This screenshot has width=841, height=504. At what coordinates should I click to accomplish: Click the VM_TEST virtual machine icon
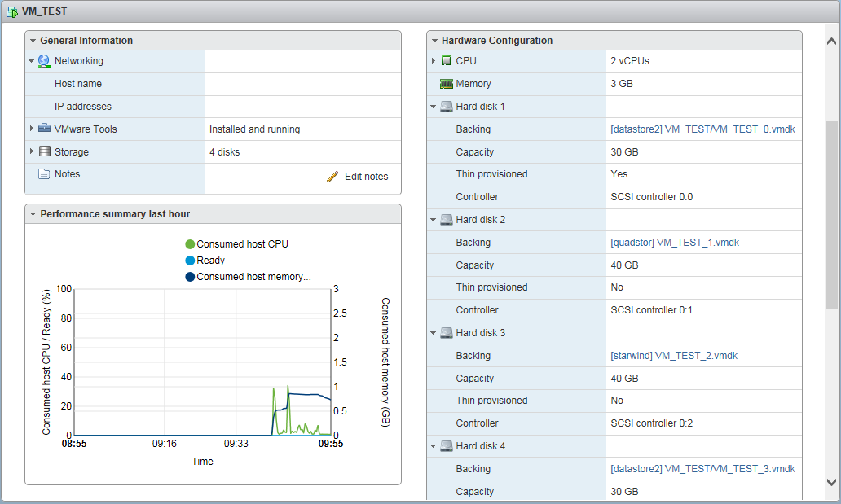click(x=12, y=11)
